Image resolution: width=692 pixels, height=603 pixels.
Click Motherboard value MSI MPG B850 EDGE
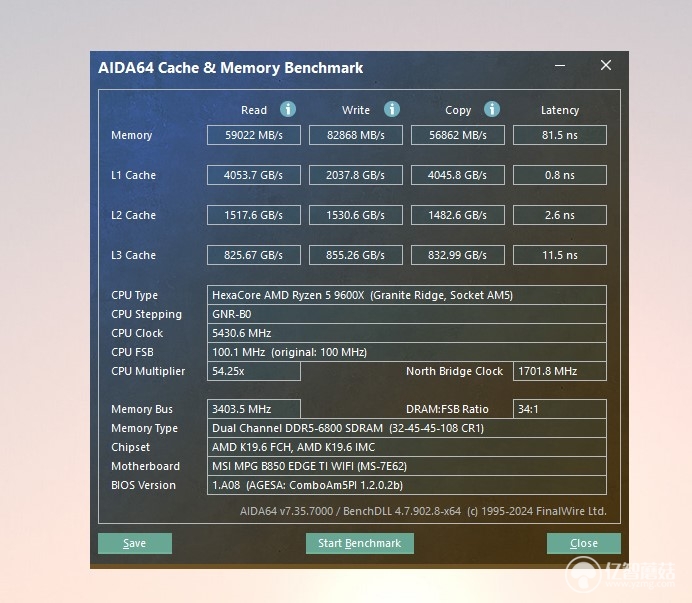point(406,466)
